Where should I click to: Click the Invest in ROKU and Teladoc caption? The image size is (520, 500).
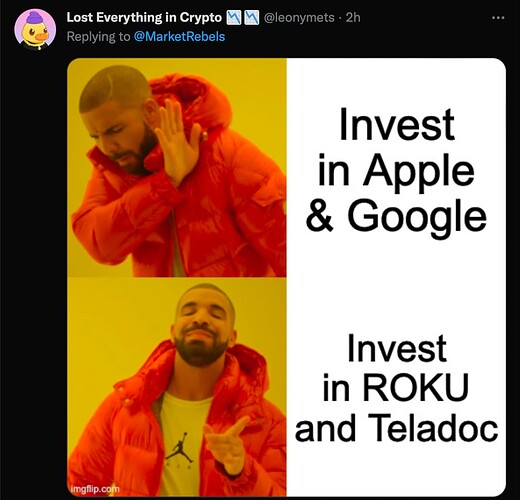397,388
